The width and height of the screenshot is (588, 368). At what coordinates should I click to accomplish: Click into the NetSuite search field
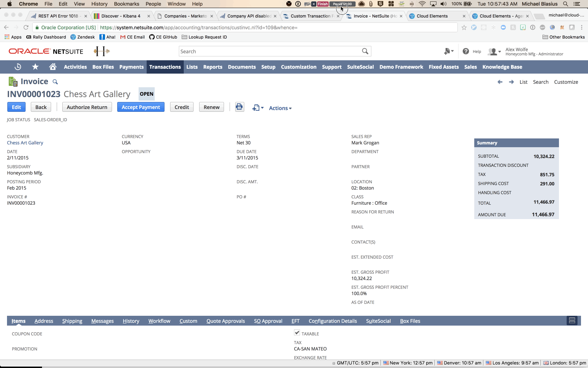pyautogui.click(x=270, y=52)
